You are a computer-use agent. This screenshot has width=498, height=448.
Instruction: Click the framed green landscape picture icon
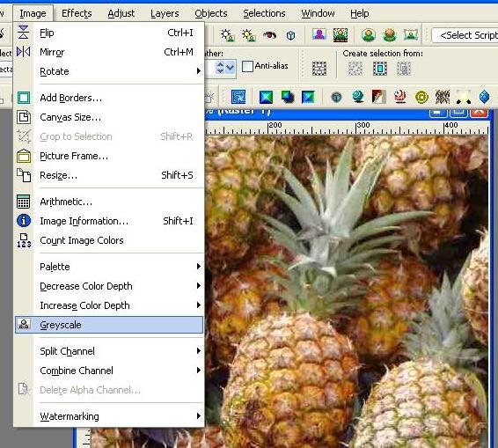pyautogui.click(x=411, y=34)
